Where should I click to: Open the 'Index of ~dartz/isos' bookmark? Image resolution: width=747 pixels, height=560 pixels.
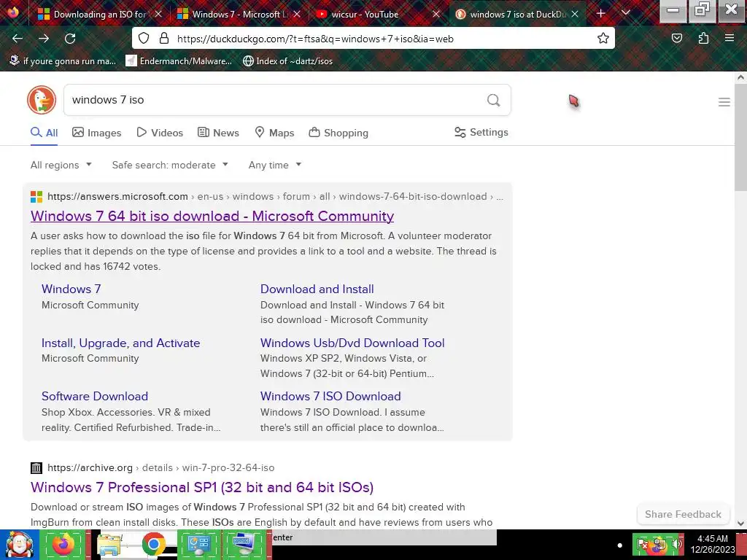287,61
